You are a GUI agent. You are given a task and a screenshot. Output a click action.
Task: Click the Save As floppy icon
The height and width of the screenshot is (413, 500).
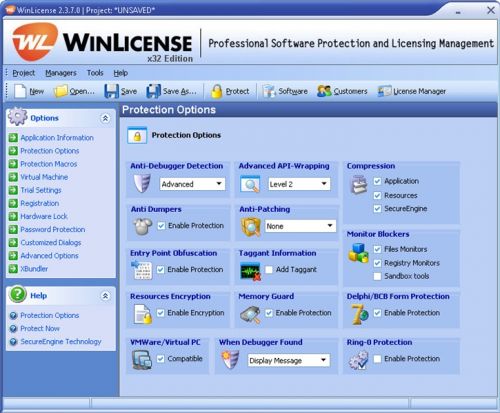pos(153,91)
